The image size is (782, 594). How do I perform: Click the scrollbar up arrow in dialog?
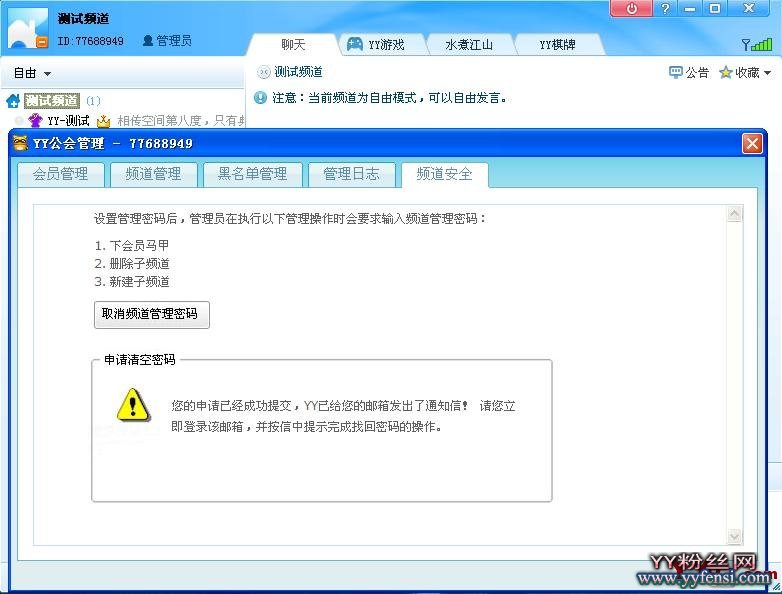pos(734,214)
